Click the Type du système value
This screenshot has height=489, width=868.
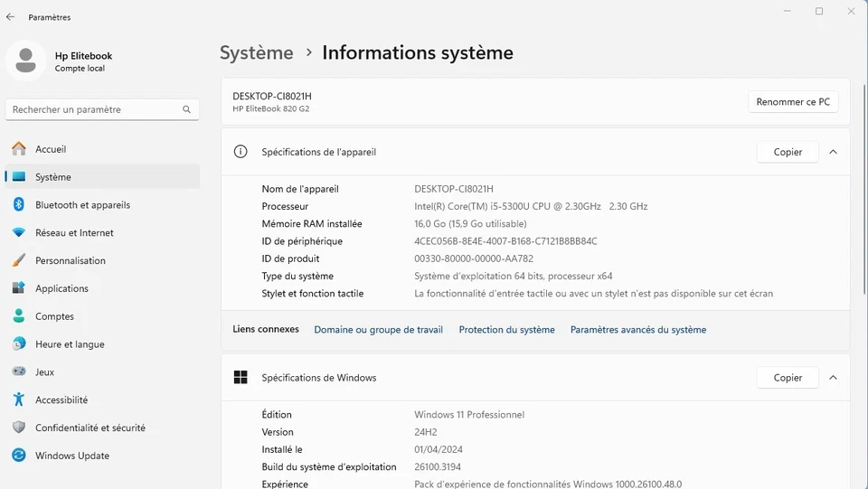(514, 276)
